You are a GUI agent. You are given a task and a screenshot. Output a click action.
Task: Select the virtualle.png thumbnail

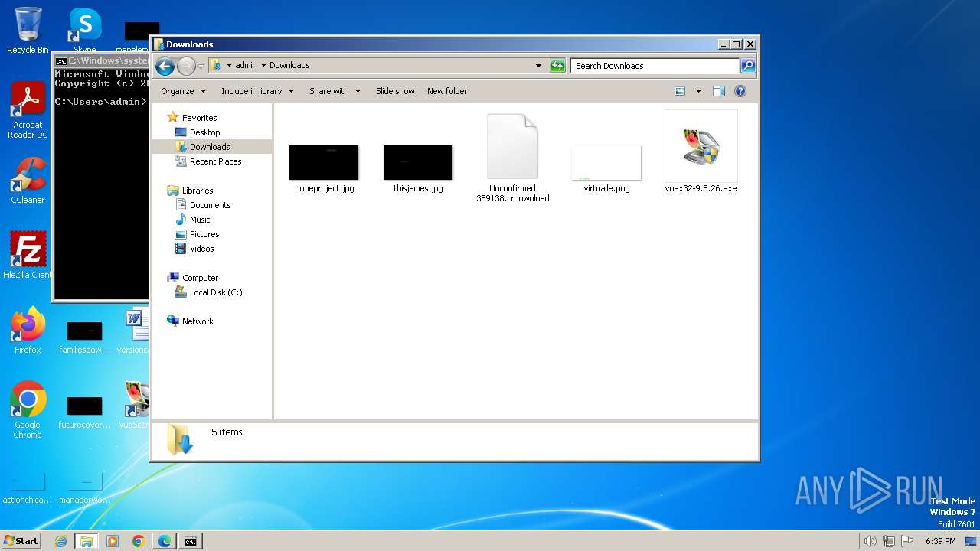click(606, 162)
